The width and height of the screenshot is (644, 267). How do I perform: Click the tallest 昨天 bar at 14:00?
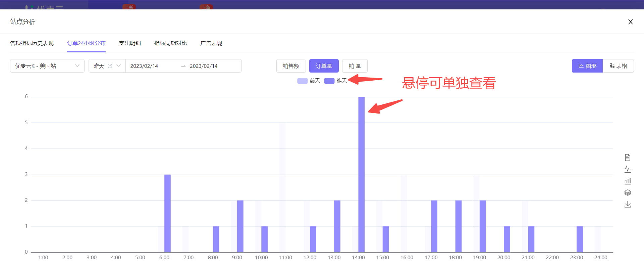point(362,175)
